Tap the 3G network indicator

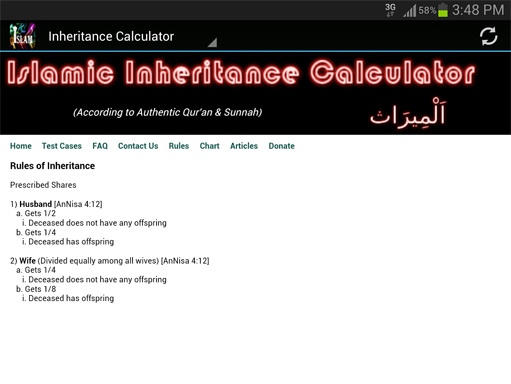coord(390,10)
